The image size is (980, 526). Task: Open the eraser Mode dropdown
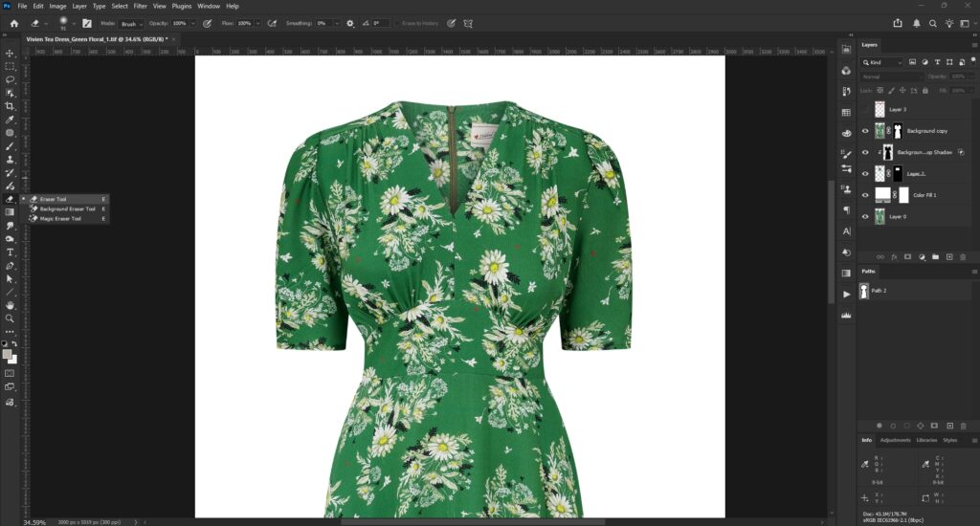(132, 24)
